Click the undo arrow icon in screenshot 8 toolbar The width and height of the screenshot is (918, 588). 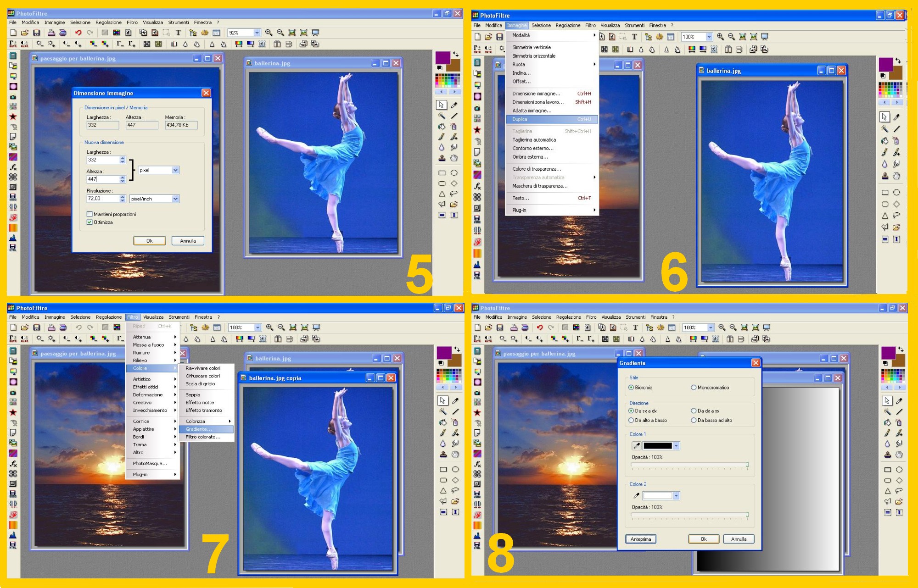pos(540,327)
